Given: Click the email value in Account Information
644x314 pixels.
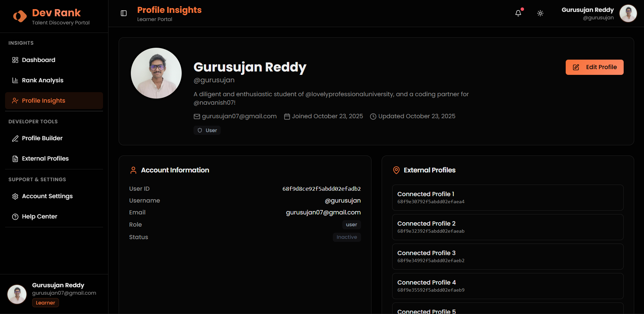Looking at the screenshot, I should [323, 212].
